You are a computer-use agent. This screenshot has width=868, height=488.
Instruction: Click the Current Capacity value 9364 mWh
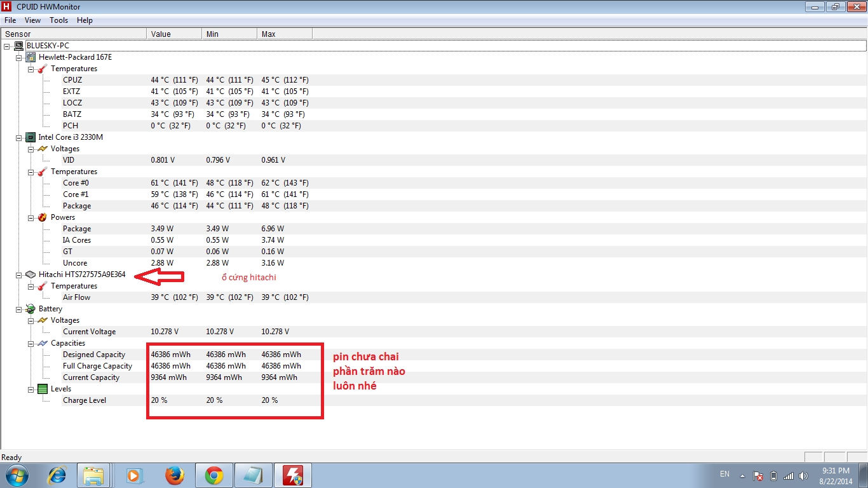(x=169, y=377)
